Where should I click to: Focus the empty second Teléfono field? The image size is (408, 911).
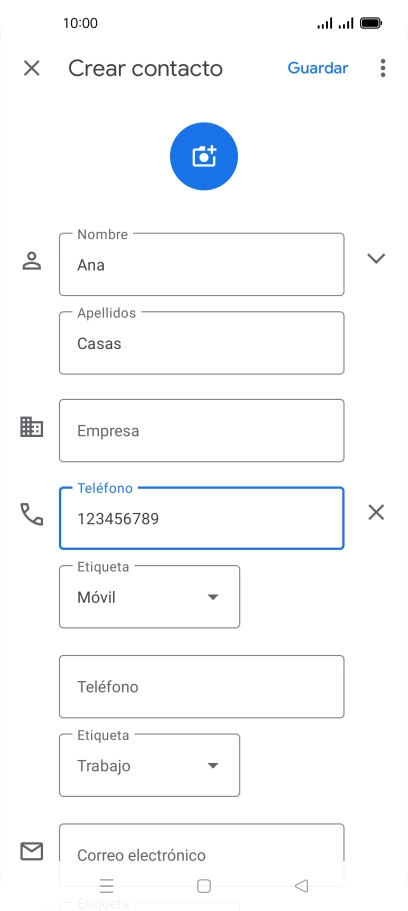tap(202, 687)
